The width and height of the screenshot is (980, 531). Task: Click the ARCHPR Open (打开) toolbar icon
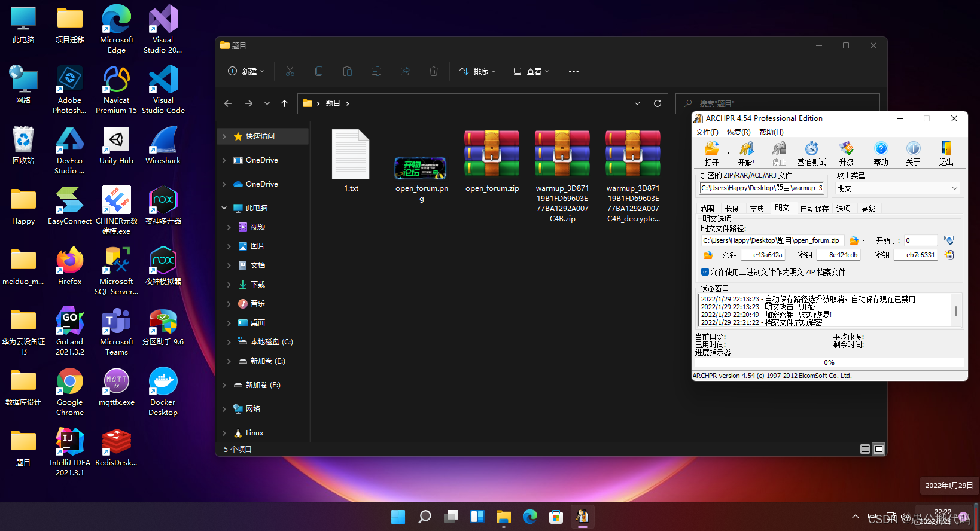pos(711,148)
